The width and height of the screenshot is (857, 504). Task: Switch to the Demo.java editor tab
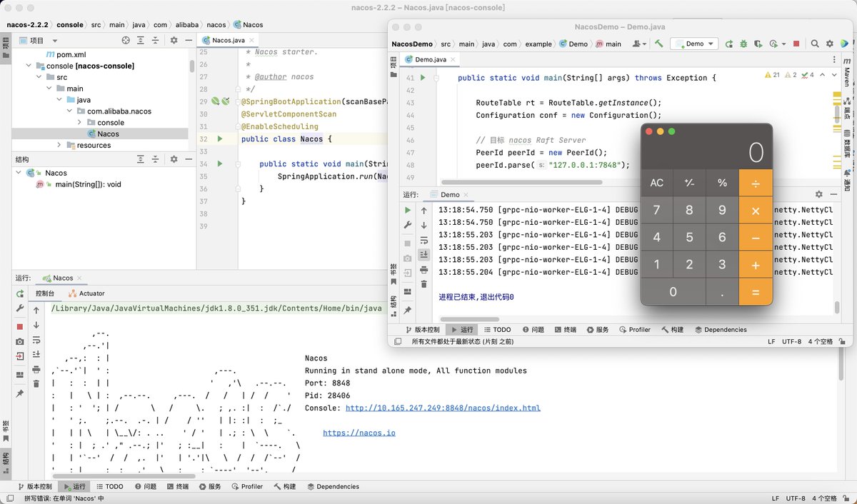tap(431, 59)
